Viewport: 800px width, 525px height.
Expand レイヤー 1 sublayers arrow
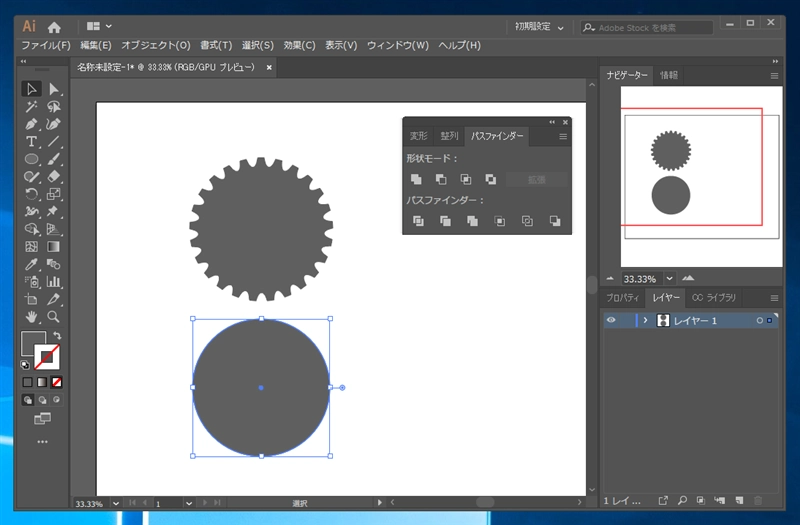click(x=645, y=320)
